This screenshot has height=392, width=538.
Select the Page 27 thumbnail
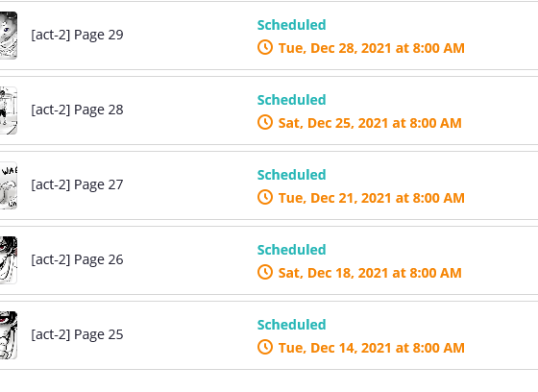9,185
